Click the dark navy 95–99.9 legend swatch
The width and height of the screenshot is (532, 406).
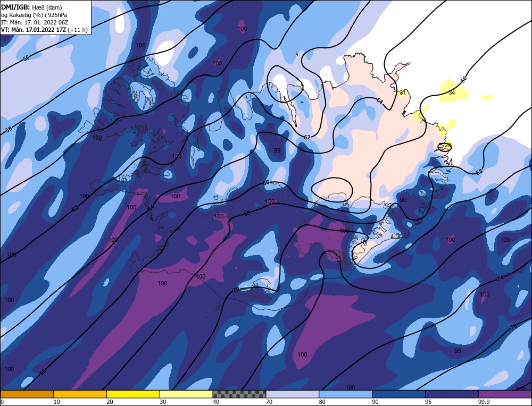[x=452, y=394]
